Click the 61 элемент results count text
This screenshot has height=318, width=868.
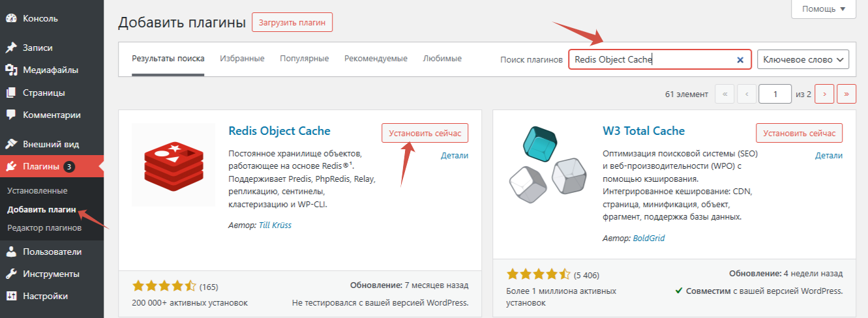point(687,94)
